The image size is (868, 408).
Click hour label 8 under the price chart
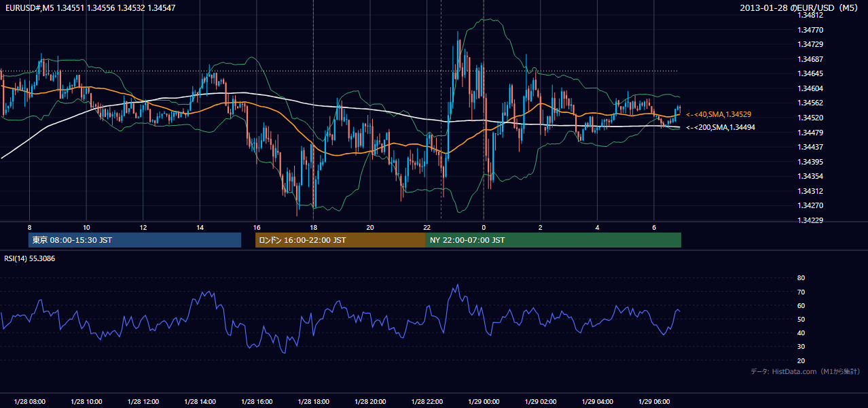tap(29, 227)
